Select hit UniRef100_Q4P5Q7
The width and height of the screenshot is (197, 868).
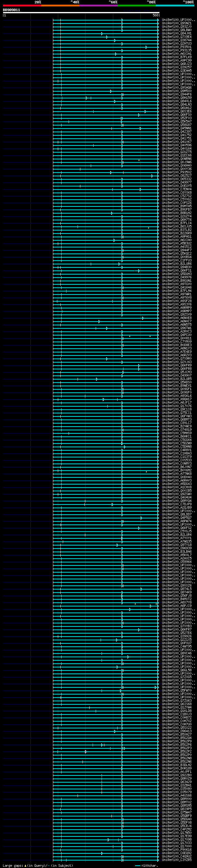point(177,518)
